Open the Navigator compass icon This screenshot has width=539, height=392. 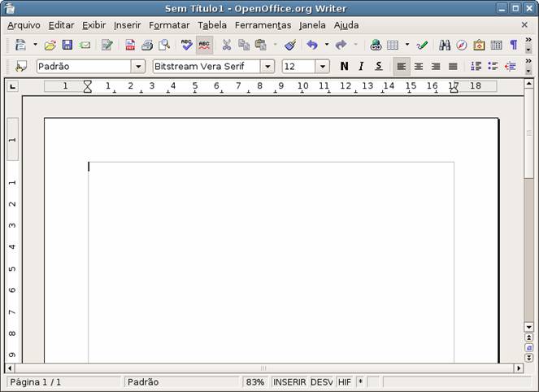[462, 45]
